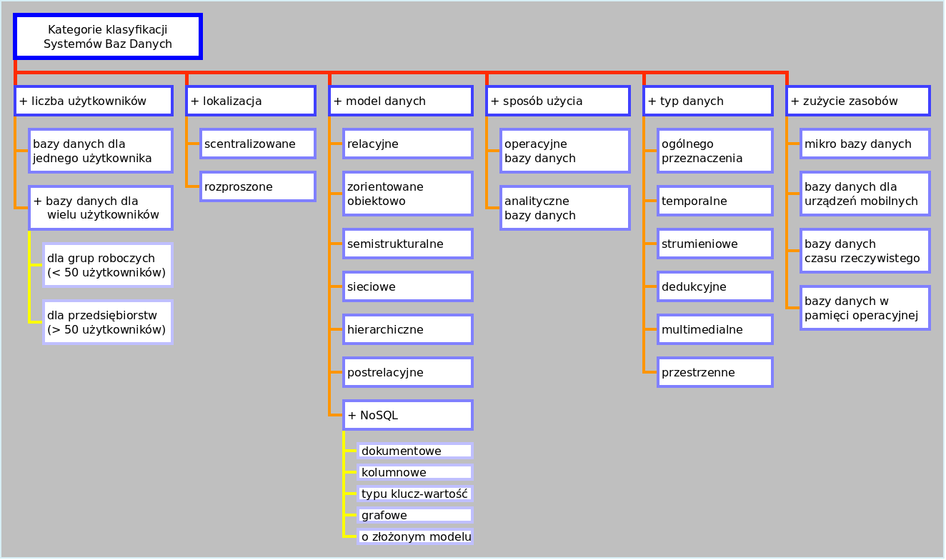Viewport: 946px width, 560px height.
Task: Select 'ogólnego przeznaczenia' node
Action: [715, 151]
